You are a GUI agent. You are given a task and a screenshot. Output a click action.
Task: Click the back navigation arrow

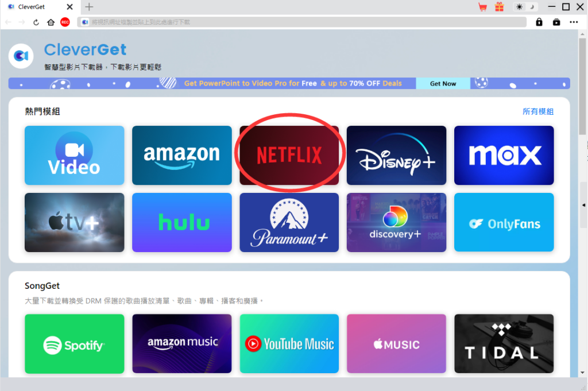pos(8,22)
